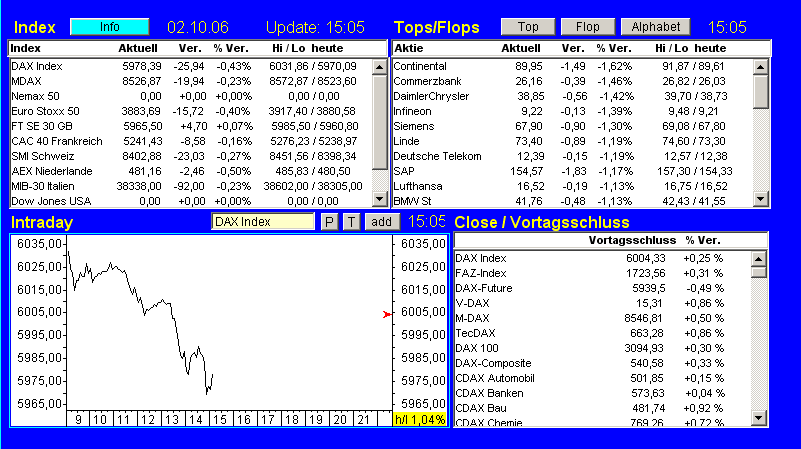Select the Dow Jones USA row
Image resolution: width=801 pixels, height=449 pixels.
pyautogui.click(x=191, y=201)
